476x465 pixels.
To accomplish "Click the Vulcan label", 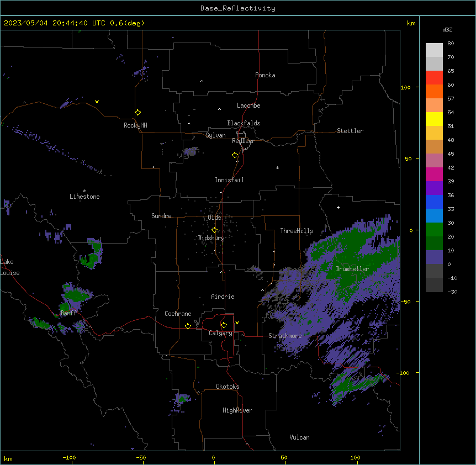I will tap(299, 437).
